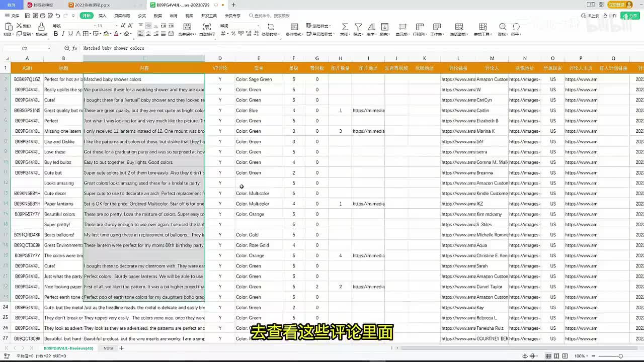Click the green Share (分享) button

pos(631,16)
